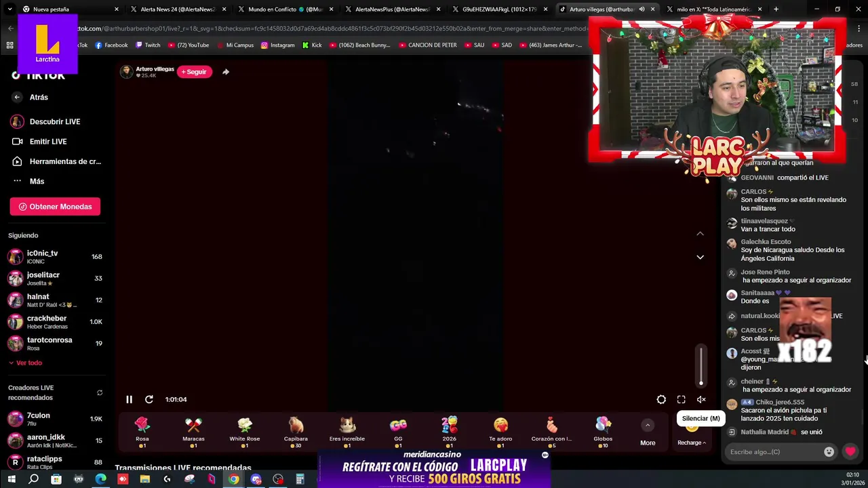Adjust the vertical volume slider
The height and width of the screenshot is (488, 868).
coord(701,366)
